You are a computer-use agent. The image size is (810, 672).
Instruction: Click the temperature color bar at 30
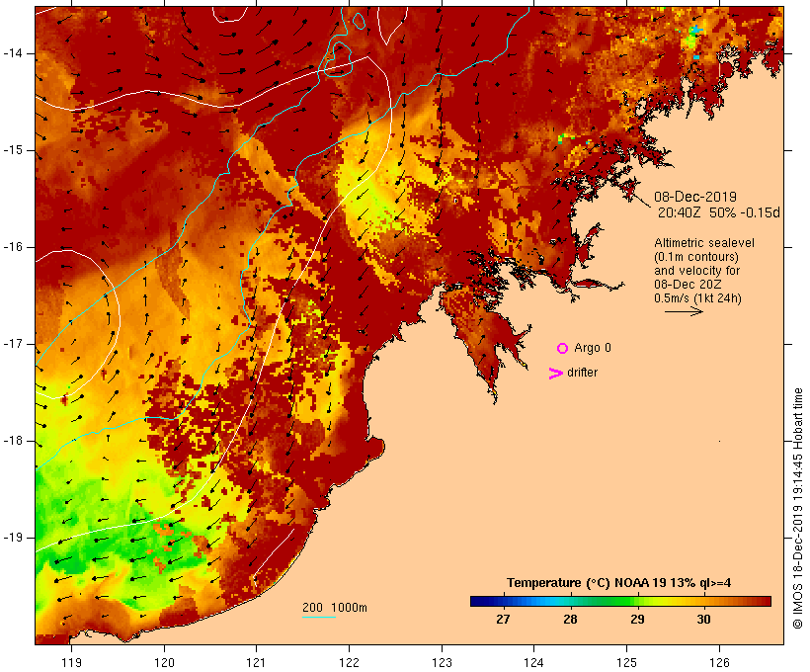coord(703,601)
